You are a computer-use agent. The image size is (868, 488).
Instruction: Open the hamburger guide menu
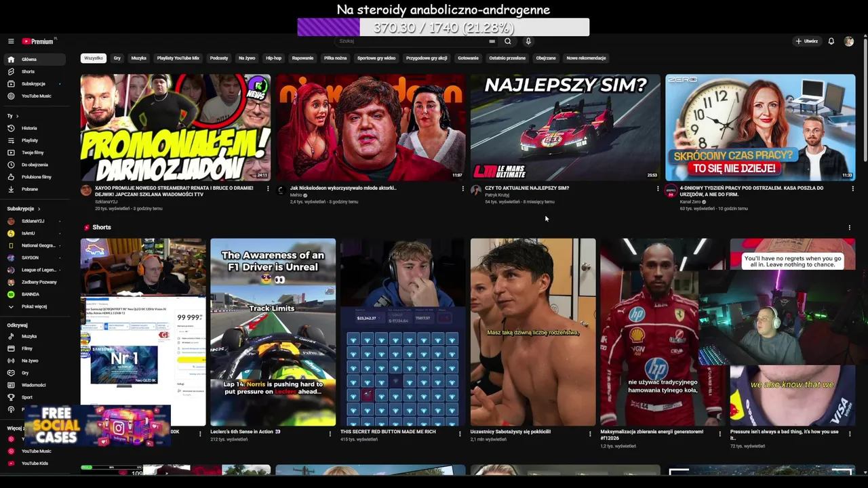pos(11,41)
